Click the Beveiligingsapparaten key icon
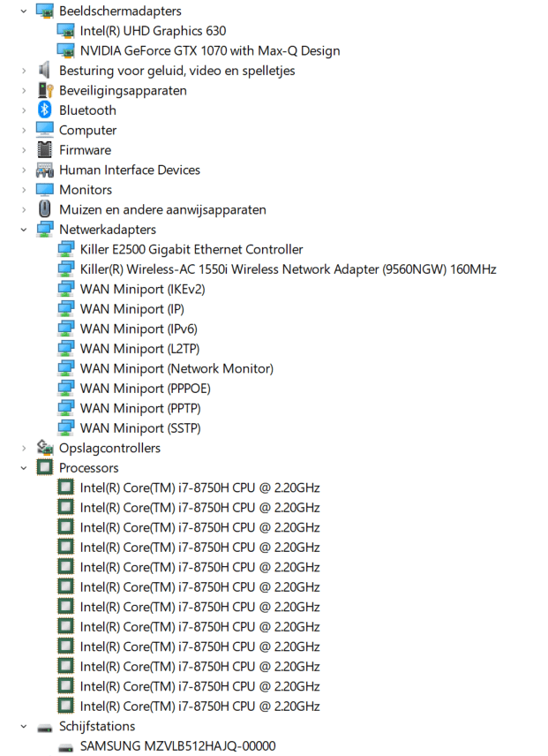The width and height of the screenshot is (548, 756). (45, 91)
